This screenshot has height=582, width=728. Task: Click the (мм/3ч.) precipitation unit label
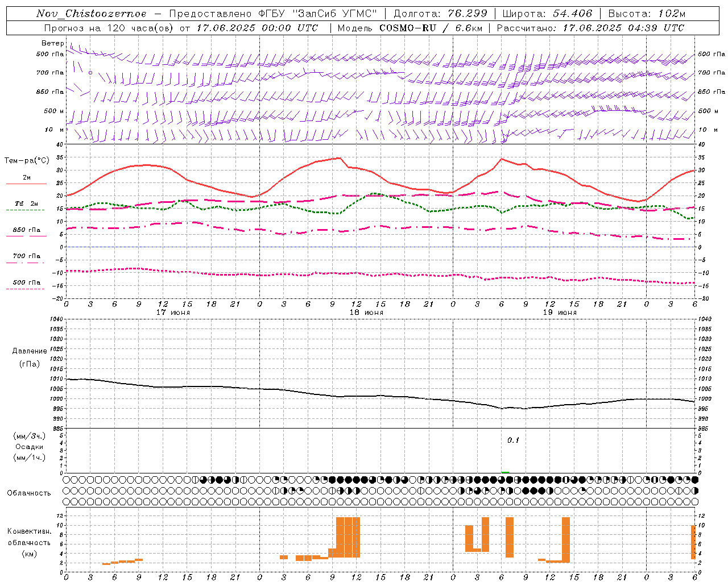tap(30, 436)
